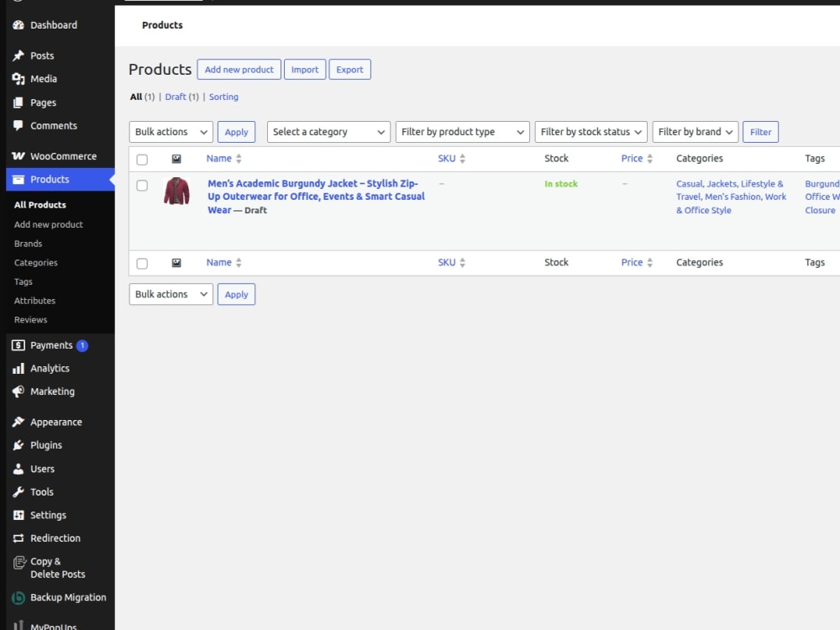Open the Dashboard icon in sidebar
This screenshot has height=630, width=840.
pyautogui.click(x=18, y=25)
